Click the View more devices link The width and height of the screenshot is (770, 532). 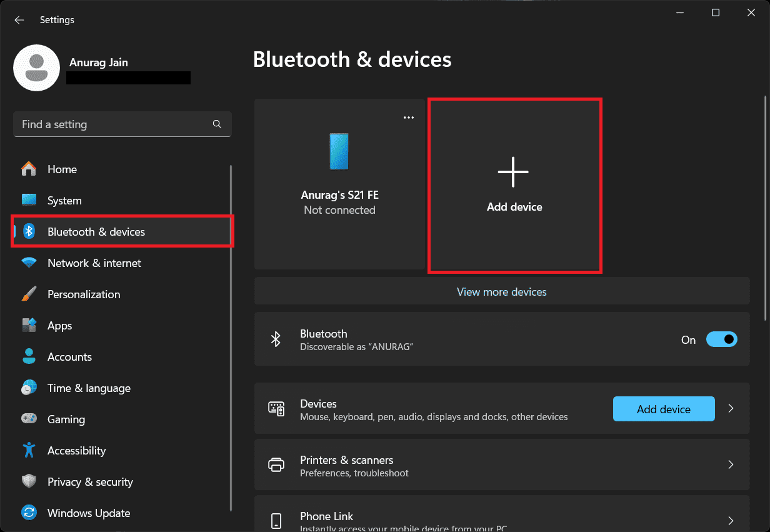click(x=501, y=292)
